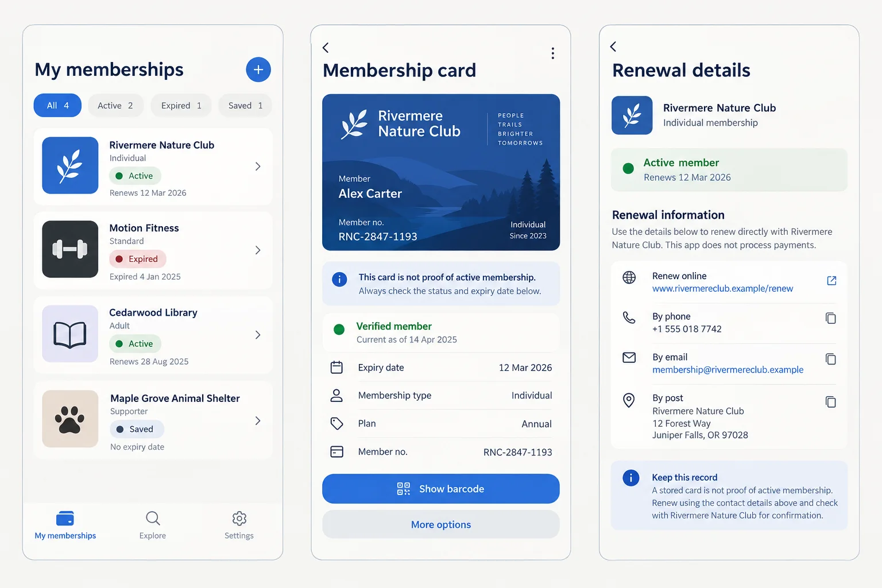This screenshot has width=882, height=588.
Task: Expand Rivermere Nature Club row chevron
Action: [258, 167]
